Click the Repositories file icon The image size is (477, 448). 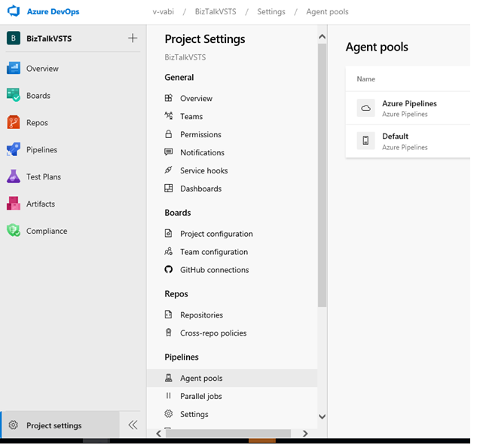click(169, 315)
